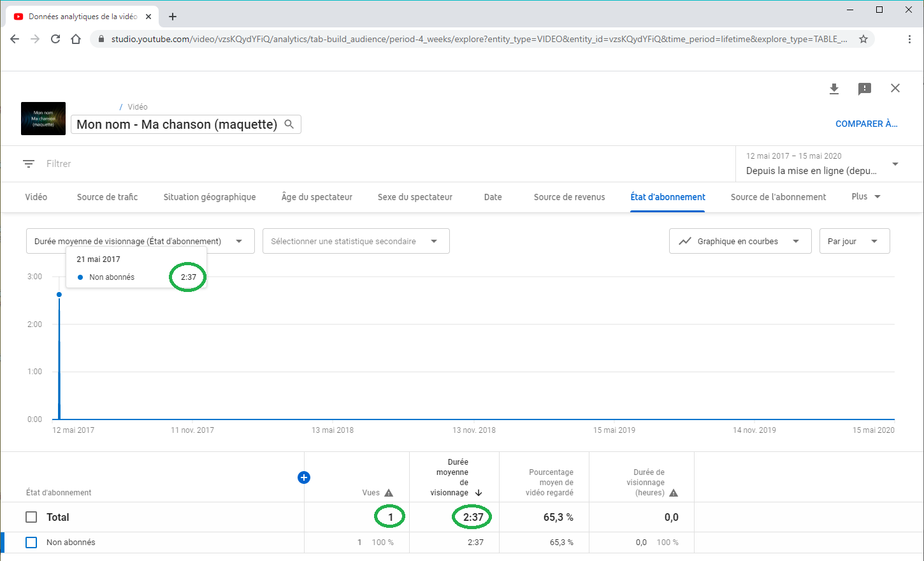Click the video thumbnail image
Viewport: 924px width, 561px height.
click(x=43, y=119)
